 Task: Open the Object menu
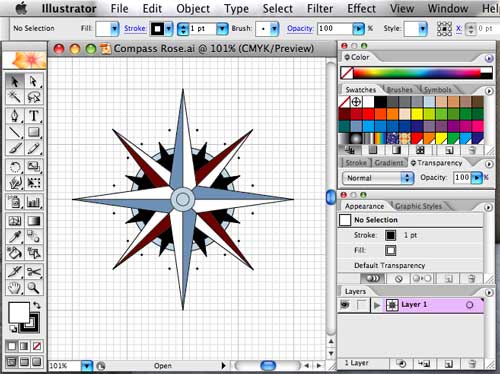(x=193, y=8)
